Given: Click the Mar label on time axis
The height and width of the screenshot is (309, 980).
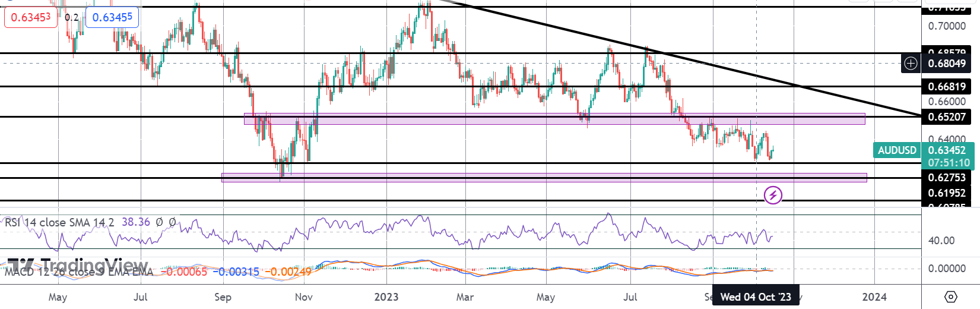Looking at the screenshot, I should click(465, 297).
